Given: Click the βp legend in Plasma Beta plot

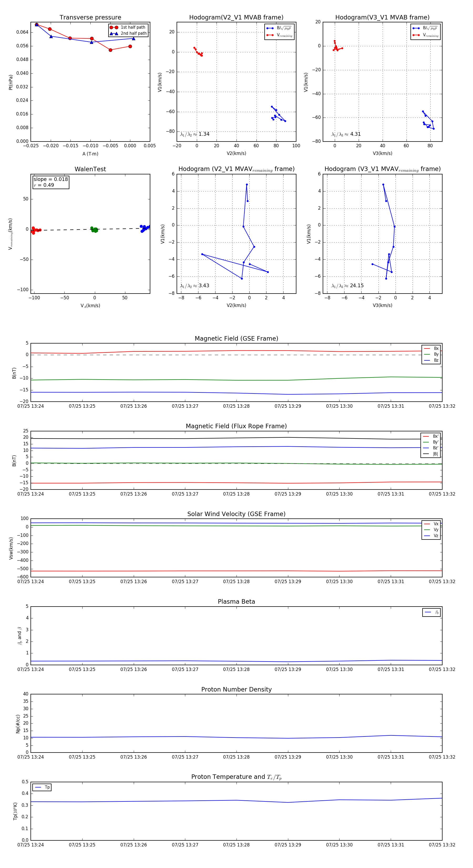Looking at the screenshot, I should click(x=431, y=612).
